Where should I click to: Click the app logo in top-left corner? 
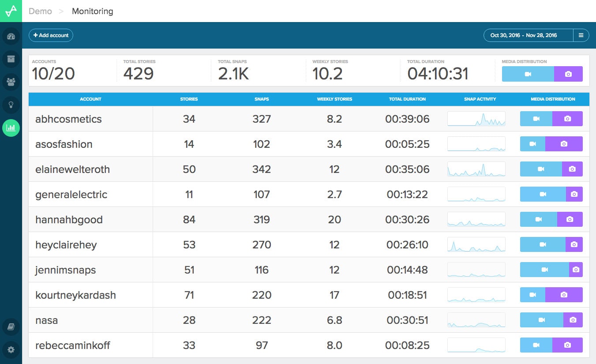(x=11, y=11)
